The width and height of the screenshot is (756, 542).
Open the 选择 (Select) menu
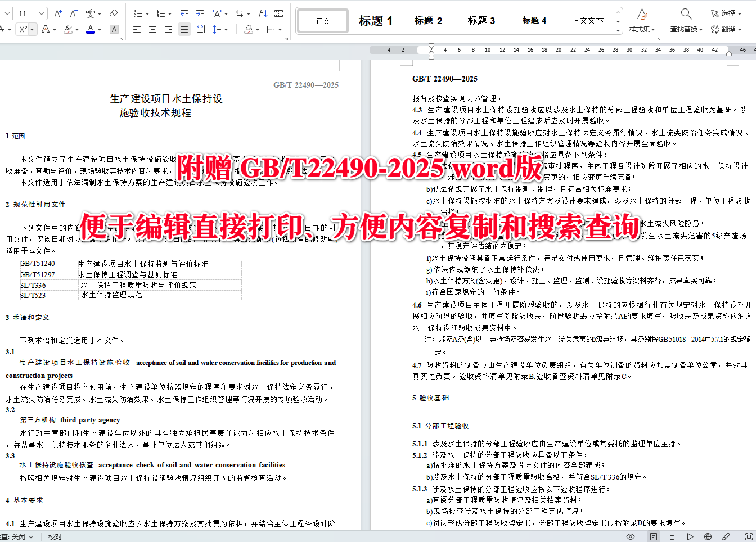click(x=726, y=13)
